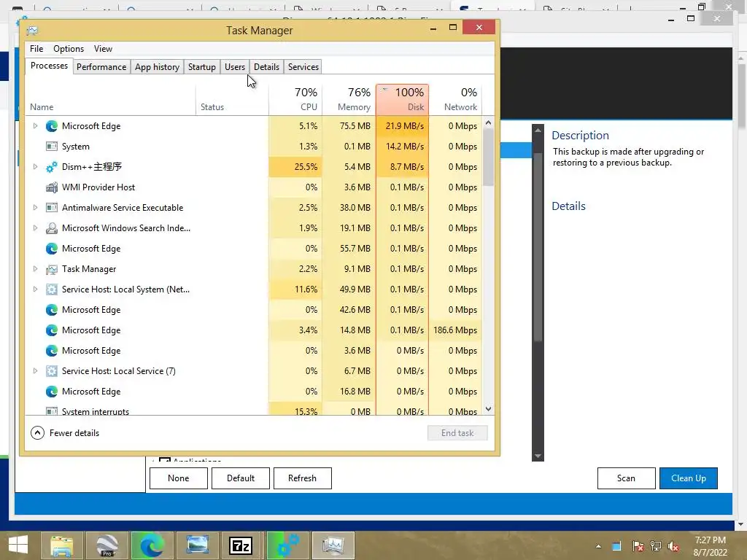The width and height of the screenshot is (747, 560).
Task: Open the Start menu from taskbar
Action: [18, 545]
